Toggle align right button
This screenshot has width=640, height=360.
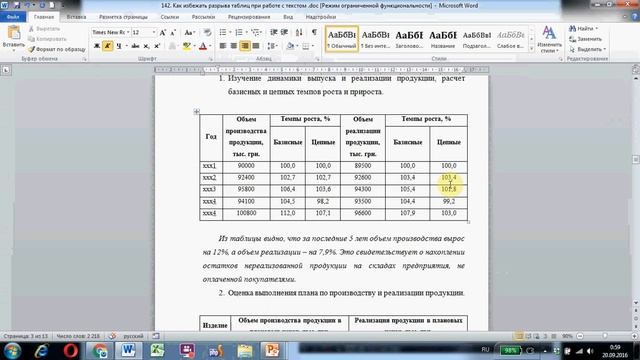(245, 46)
